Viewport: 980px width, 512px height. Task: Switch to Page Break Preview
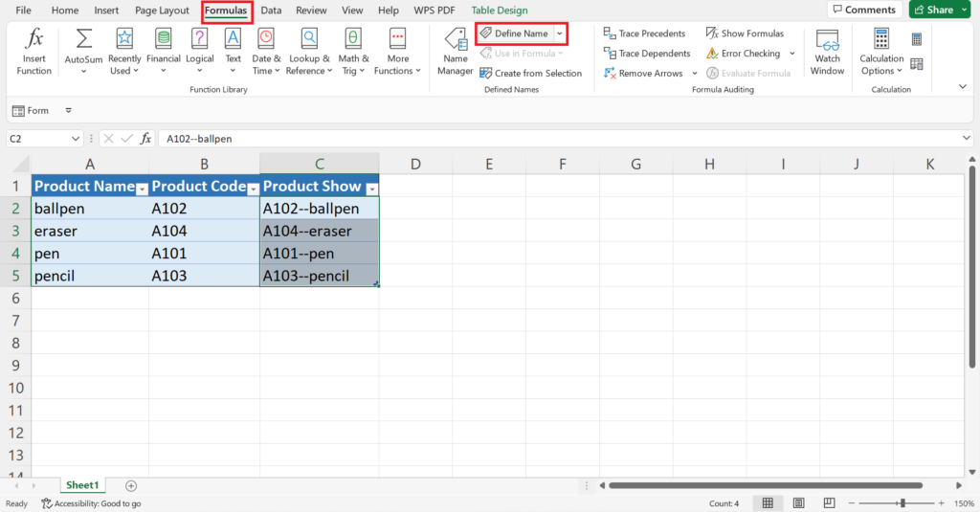click(x=829, y=503)
